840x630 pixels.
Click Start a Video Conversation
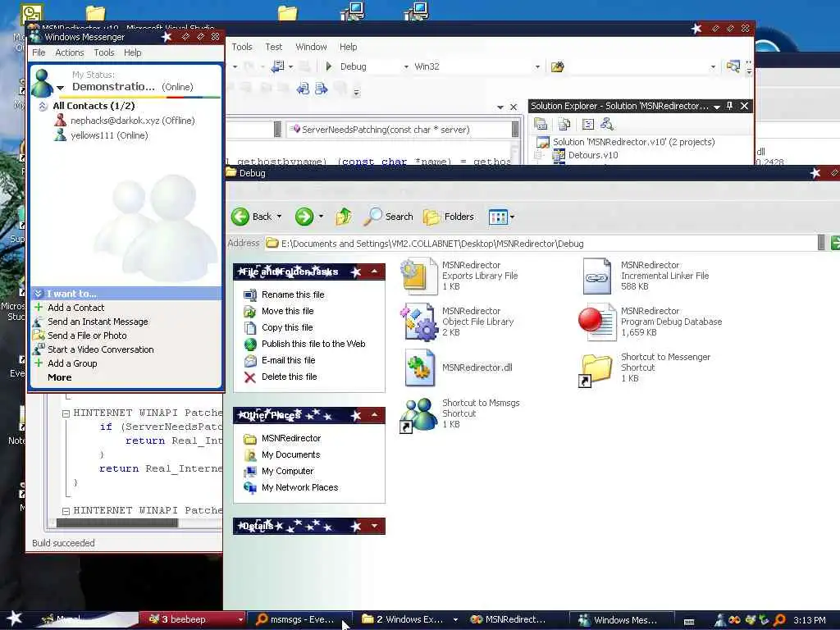point(100,349)
